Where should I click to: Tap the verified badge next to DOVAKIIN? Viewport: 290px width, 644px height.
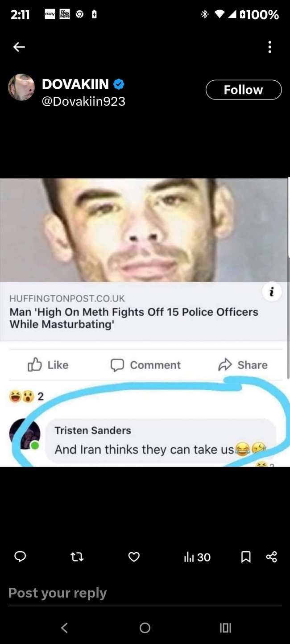point(119,84)
